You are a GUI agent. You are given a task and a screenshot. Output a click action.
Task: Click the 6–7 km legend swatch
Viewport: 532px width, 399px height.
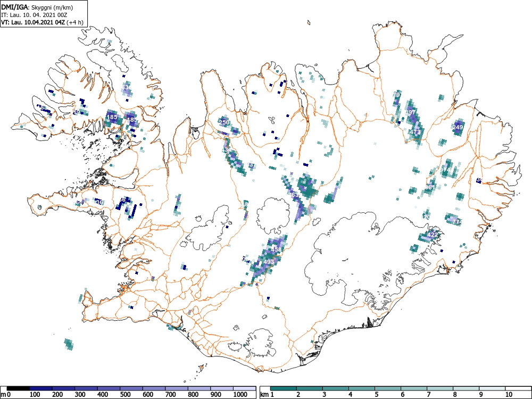[x=414, y=388]
